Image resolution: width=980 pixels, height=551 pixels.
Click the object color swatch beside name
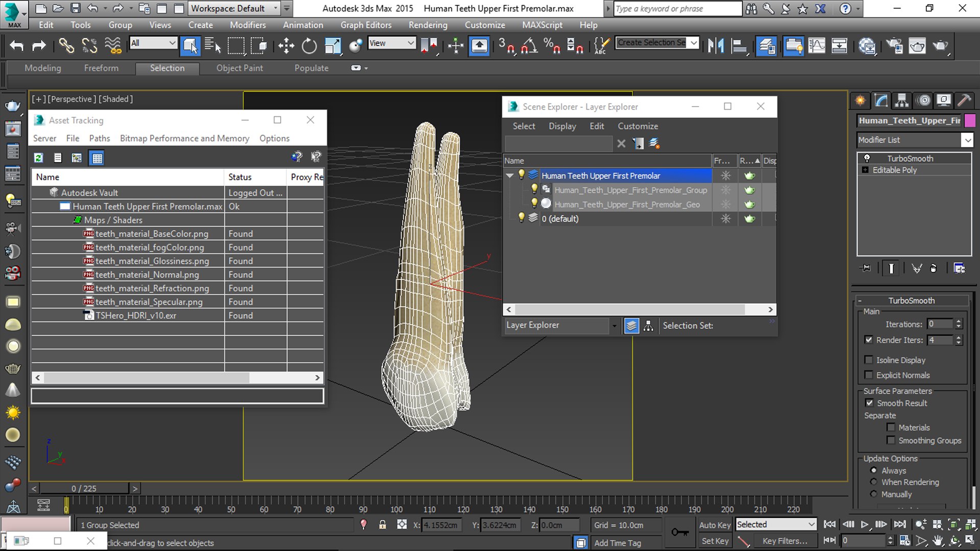point(970,120)
